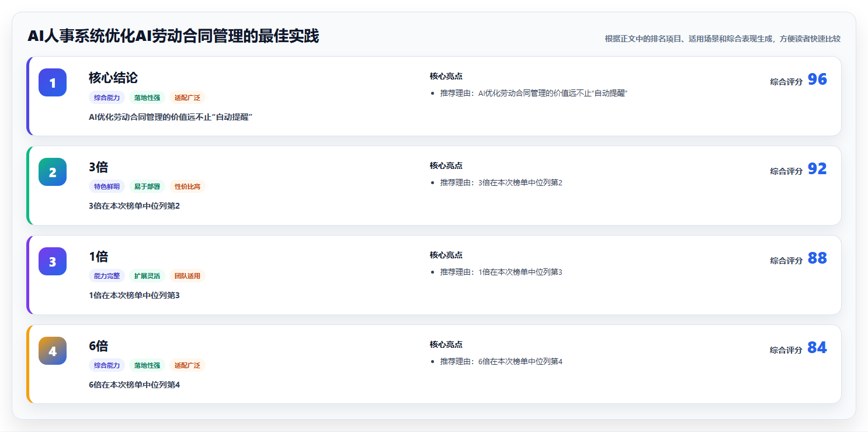Screen dimensions: 868x432
Task: Click the 1倍 card heading
Action: coord(99,257)
